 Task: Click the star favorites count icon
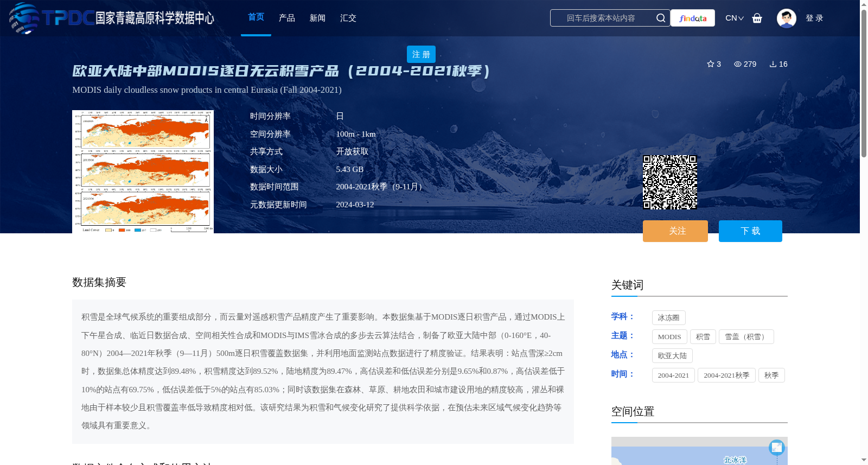tap(711, 64)
